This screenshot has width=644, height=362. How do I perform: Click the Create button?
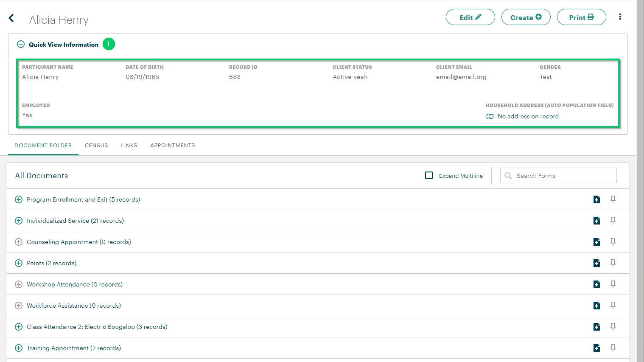(526, 17)
